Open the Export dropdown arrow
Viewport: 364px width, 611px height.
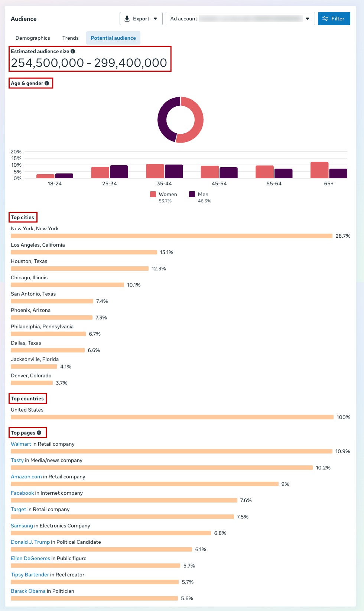pos(155,19)
